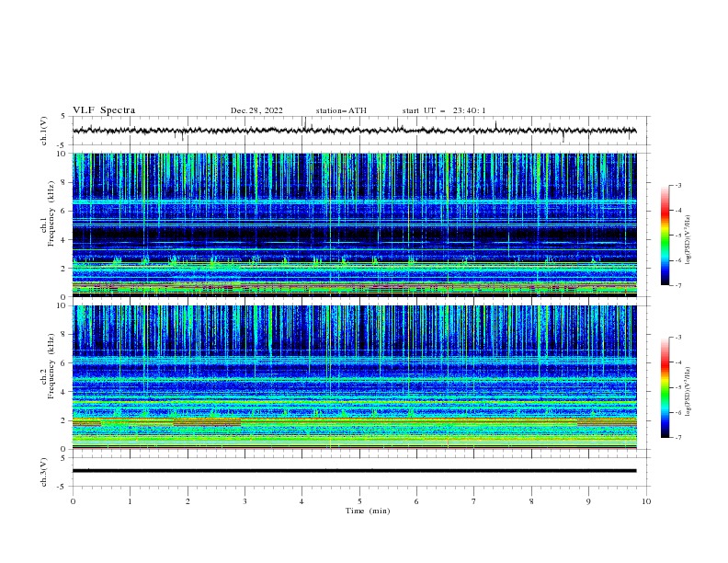Click the ch.1 frequency spectrogram panel
Screen dimensions: 728x563
coord(354,224)
